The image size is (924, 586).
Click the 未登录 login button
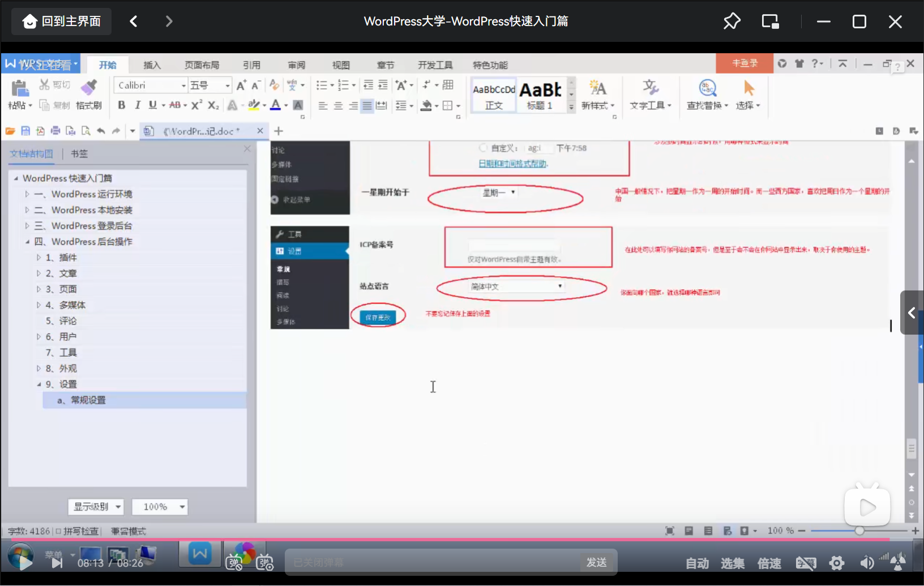coord(745,63)
